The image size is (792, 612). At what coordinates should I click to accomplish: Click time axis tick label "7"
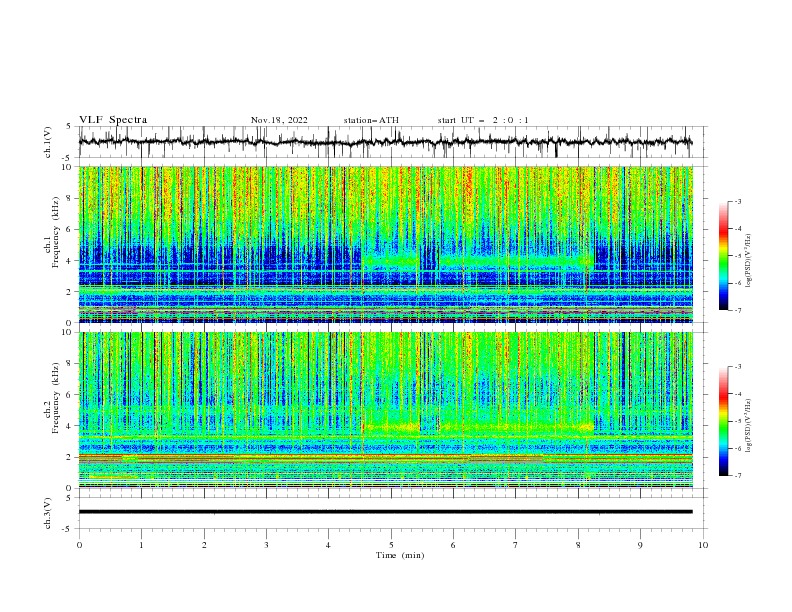(x=516, y=545)
